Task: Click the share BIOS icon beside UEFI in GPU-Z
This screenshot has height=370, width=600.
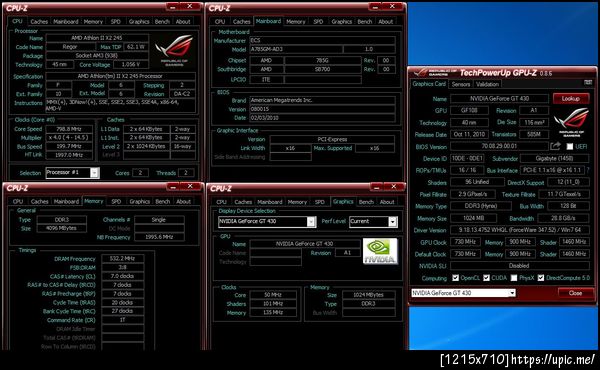Action: click(555, 146)
